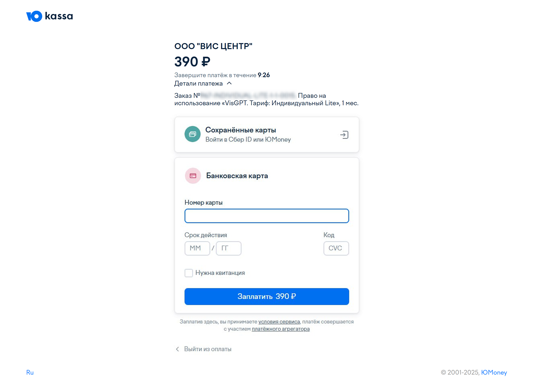Click the back chevron near Выйти из оплаты
Screen dimensions: 533x392
(x=177, y=349)
